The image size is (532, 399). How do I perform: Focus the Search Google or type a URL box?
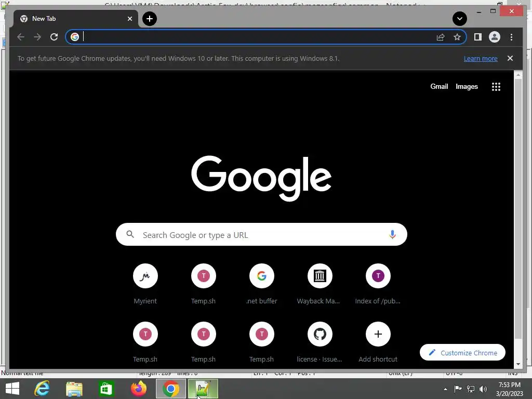(x=261, y=234)
